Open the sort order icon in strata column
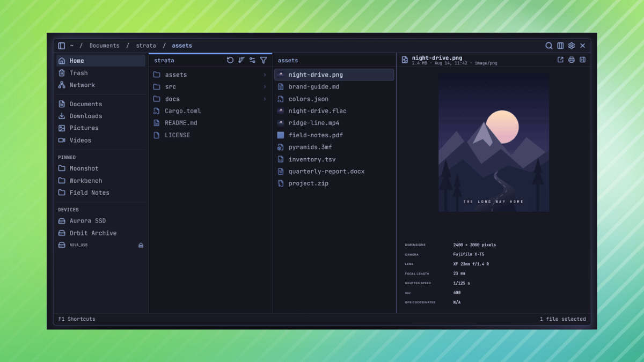Screen dimensions: 644x362 [x=241, y=60]
